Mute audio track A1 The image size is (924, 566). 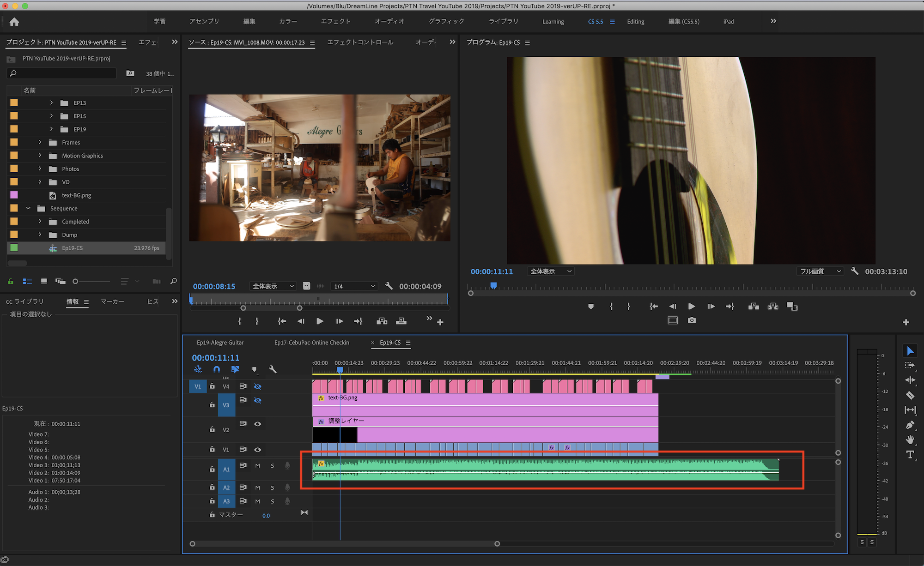(x=258, y=466)
